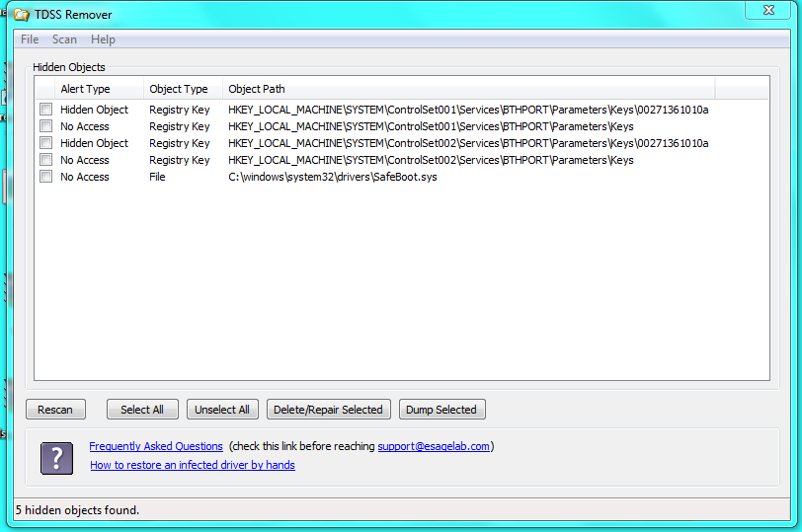
Task: Open the Frequently Asked Questions link
Action: (156, 446)
